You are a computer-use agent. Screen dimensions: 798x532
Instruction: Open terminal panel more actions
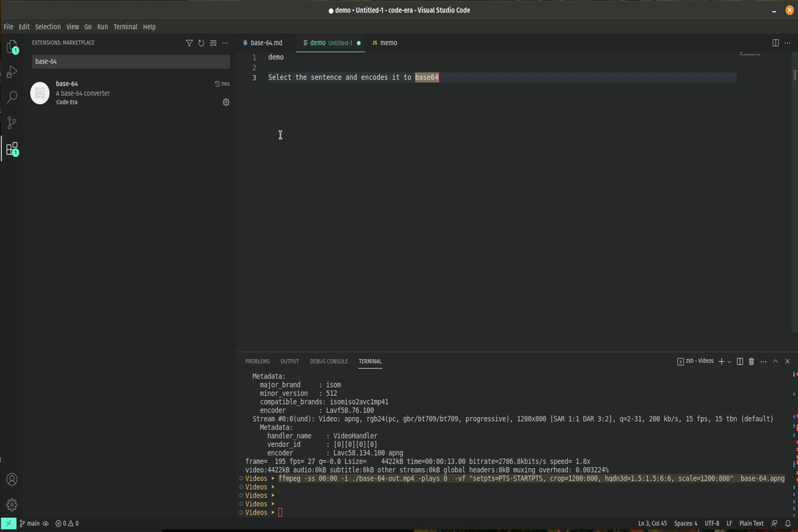(763, 362)
